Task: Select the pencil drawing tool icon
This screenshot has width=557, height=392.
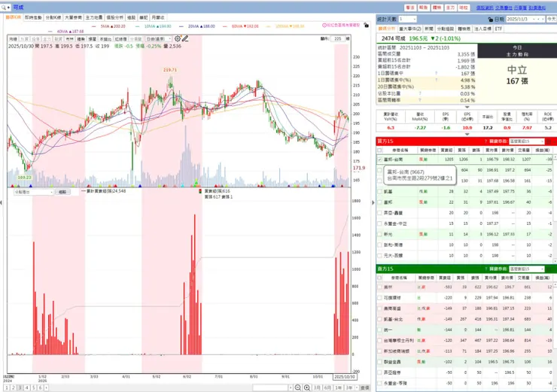Action: [x=185, y=38]
